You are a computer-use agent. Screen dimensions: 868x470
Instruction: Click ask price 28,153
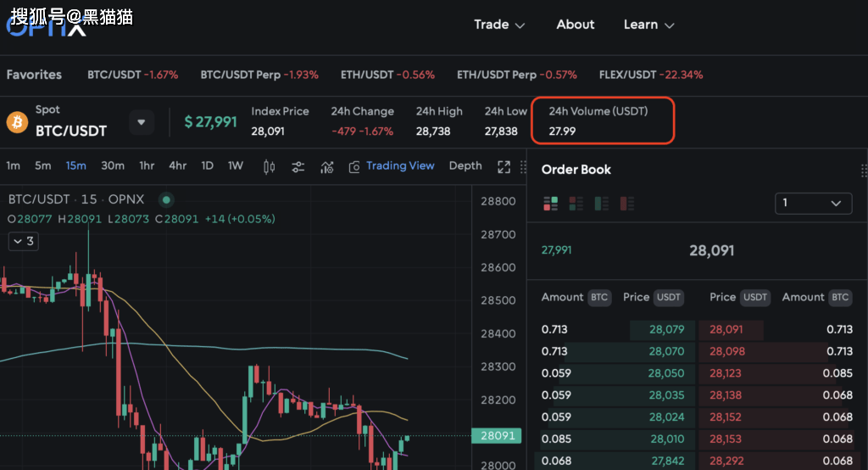pos(726,439)
